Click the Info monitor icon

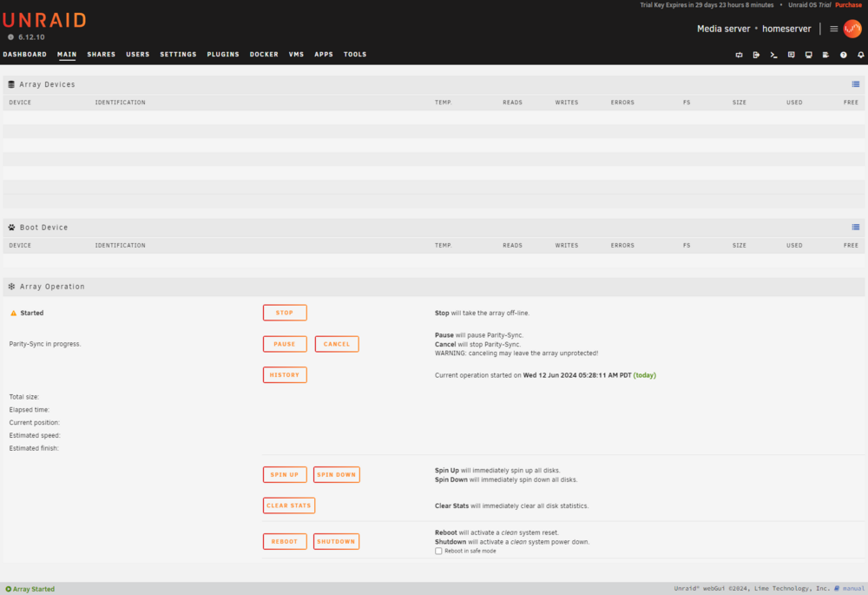coord(809,55)
